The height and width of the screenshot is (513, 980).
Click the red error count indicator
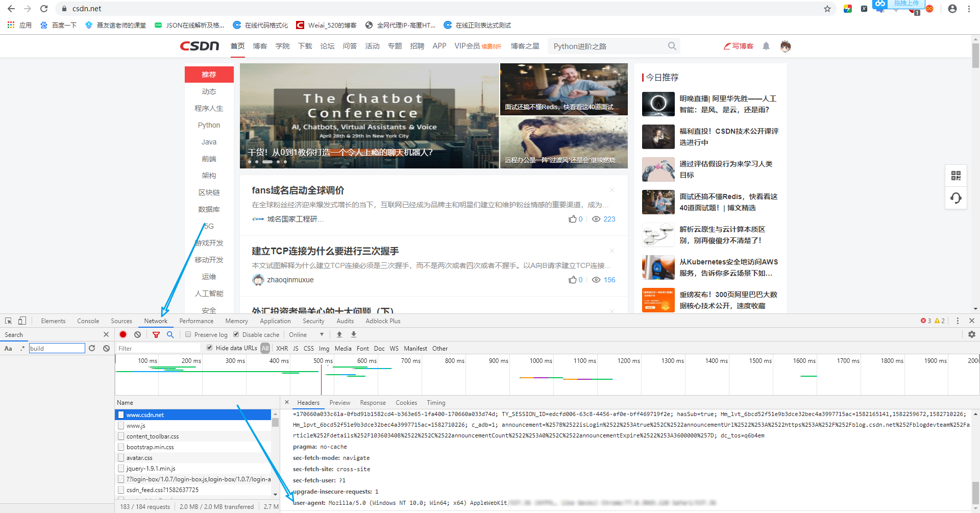coord(926,321)
